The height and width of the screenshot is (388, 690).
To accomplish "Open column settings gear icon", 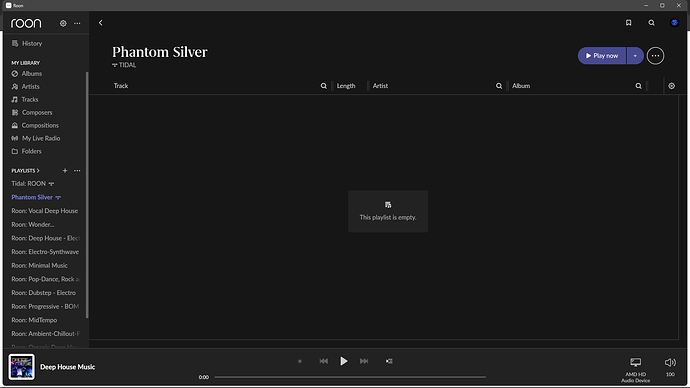I will click(x=672, y=86).
